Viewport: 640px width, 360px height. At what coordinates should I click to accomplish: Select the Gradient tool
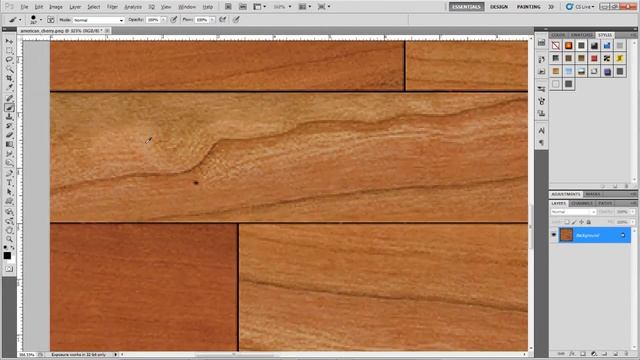(x=9, y=144)
